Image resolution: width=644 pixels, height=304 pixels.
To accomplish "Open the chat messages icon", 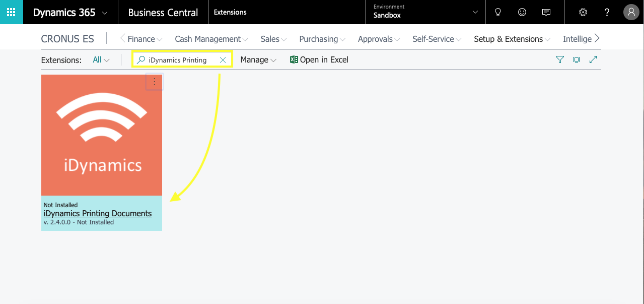I will 546,12.
